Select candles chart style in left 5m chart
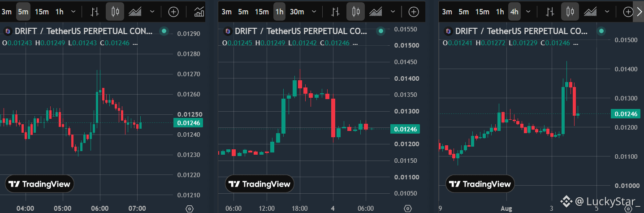 115,12
